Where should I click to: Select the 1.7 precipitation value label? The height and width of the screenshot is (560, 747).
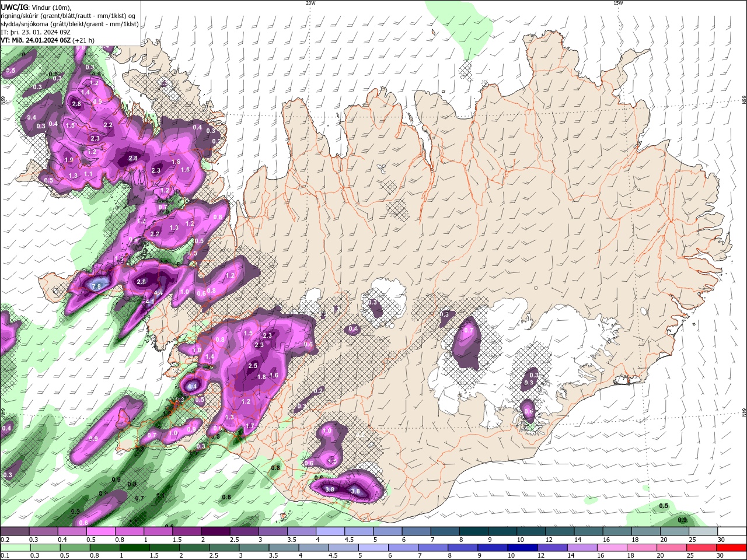tap(250, 426)
